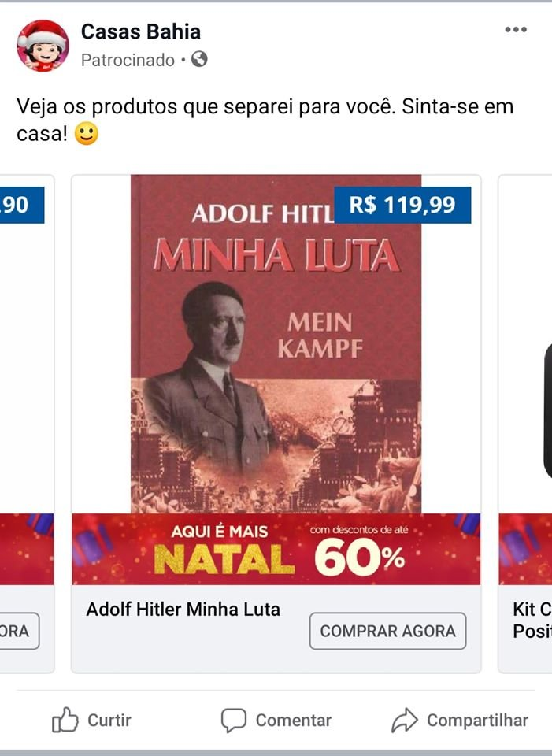Viewport: 552px width, 756px height.
Task: Click the COMPRAR AGORA button
Action: pos(387,631)
